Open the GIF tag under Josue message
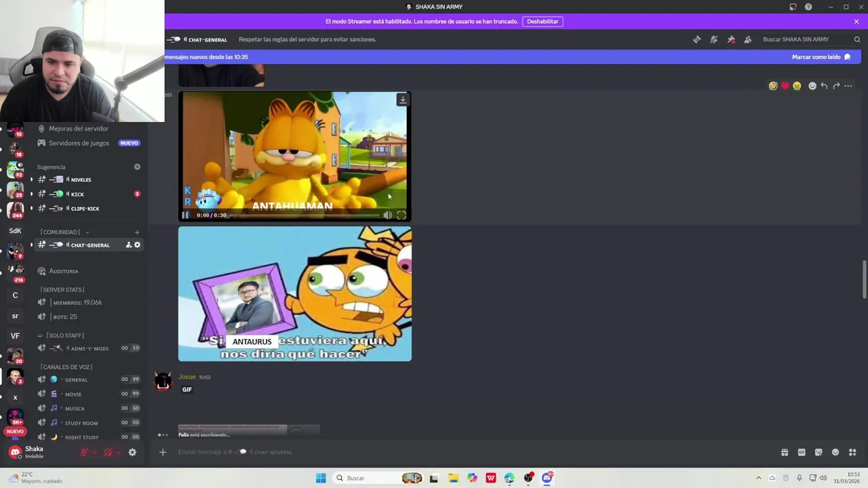Viewport: 868px width, 488px height. click(x=187, y=390)
